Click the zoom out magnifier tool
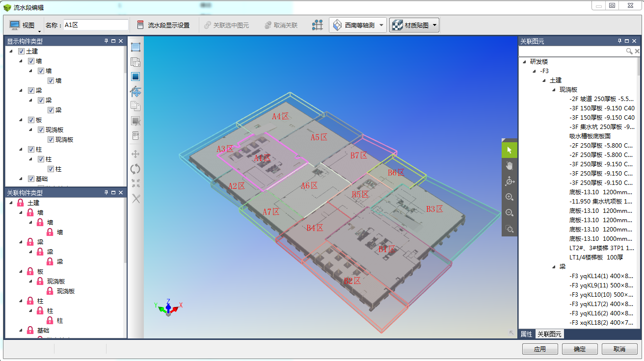This screenshot has height=361, width=644. (x=510, y=213)
